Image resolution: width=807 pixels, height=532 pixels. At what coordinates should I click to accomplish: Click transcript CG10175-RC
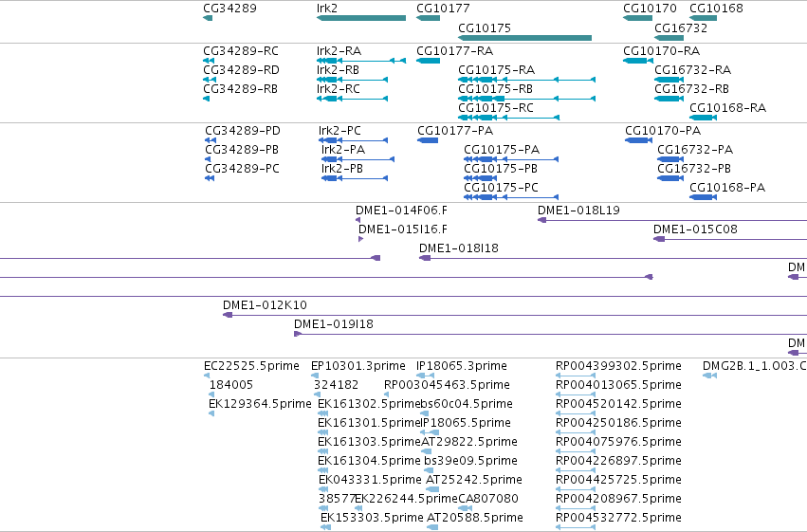(496, 108)
